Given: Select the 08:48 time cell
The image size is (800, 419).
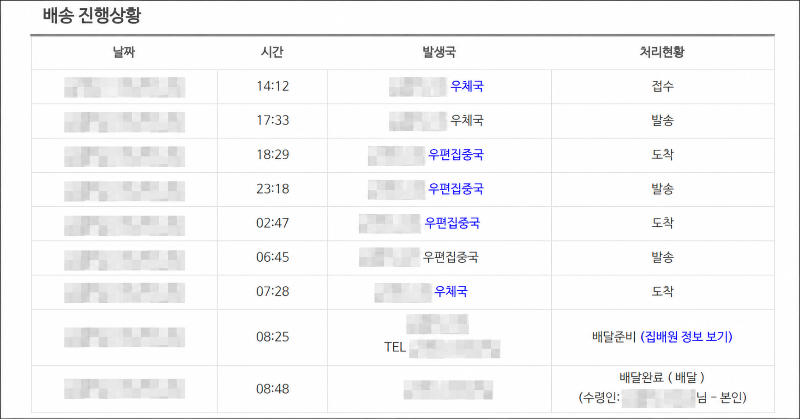Looking at the screenshot, I should (x=272, y=389).
